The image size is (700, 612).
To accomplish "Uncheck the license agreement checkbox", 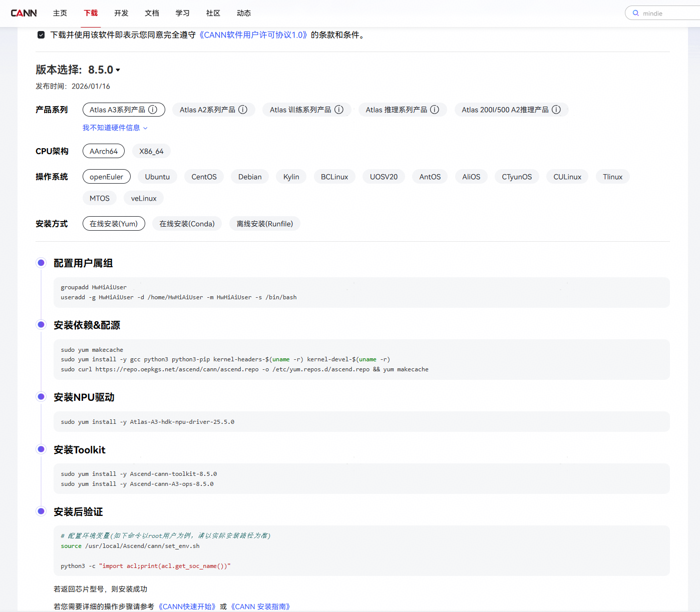I will click(x=41, y=35).
